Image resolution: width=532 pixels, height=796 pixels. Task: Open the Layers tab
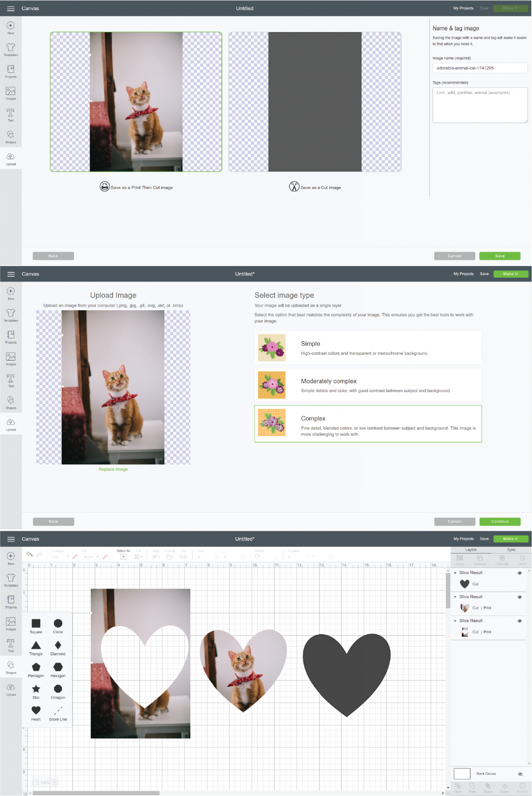[471, 550]
